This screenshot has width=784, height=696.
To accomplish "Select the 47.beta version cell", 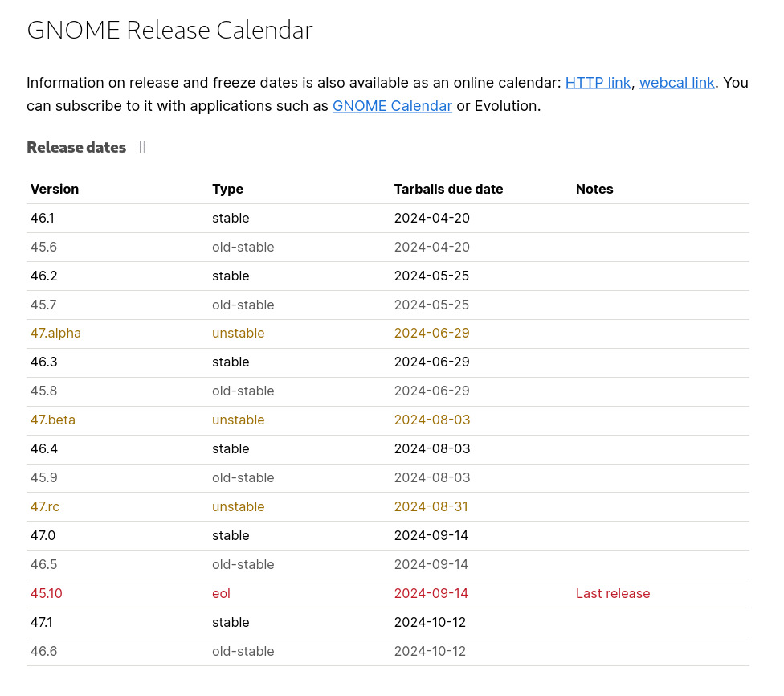I will 53,420.
